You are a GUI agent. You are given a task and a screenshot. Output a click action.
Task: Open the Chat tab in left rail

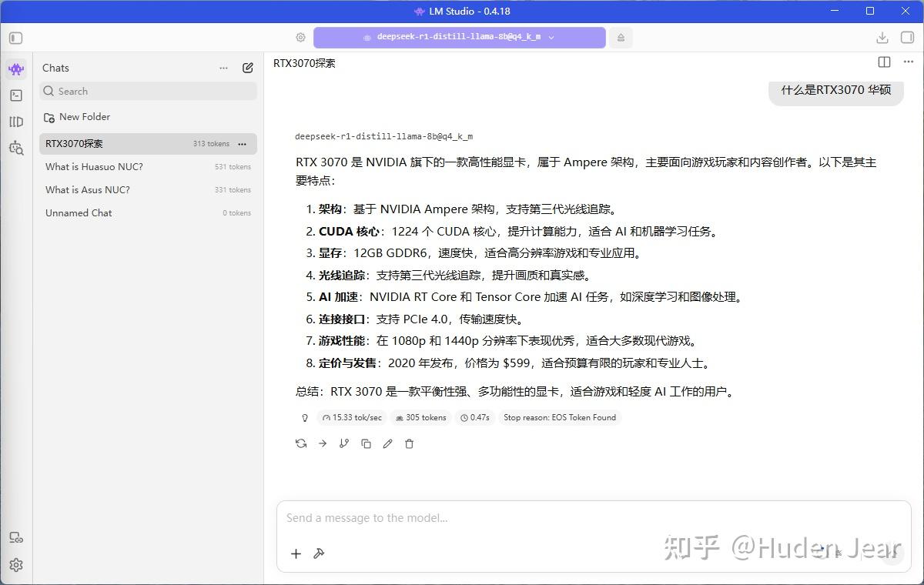tap(16, 69)
